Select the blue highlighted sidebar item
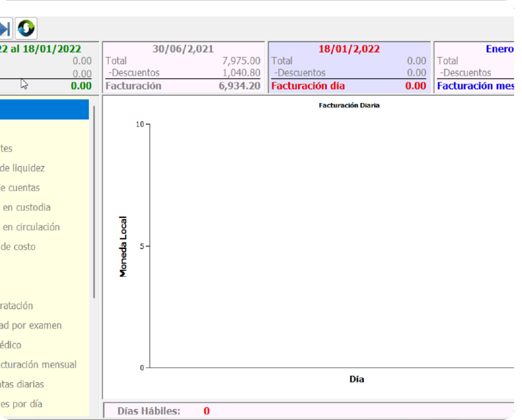 pyautogui.click(x=43, y=110)
